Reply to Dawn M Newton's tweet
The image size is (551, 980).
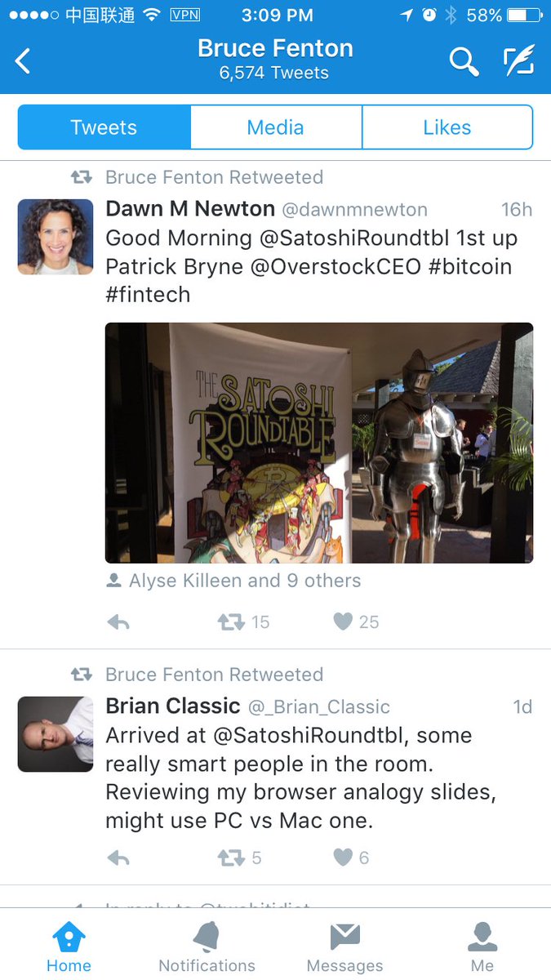[x=118, y=622]
